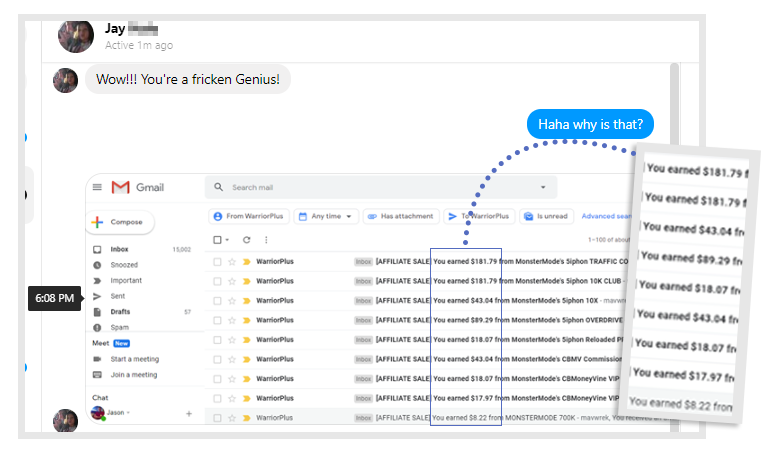Image resolution: width=777 pixels, height=457 pixels.
Task: Select checkbox for CBMV Commission email
Action: pyautogui.click(x=217, y=359)
